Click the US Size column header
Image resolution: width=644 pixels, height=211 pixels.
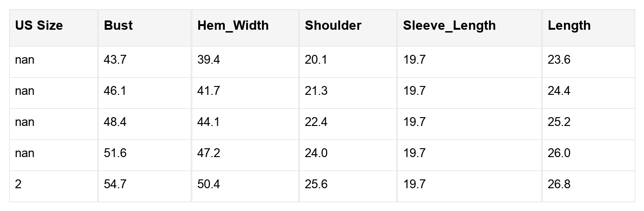[x=39, y=26]
